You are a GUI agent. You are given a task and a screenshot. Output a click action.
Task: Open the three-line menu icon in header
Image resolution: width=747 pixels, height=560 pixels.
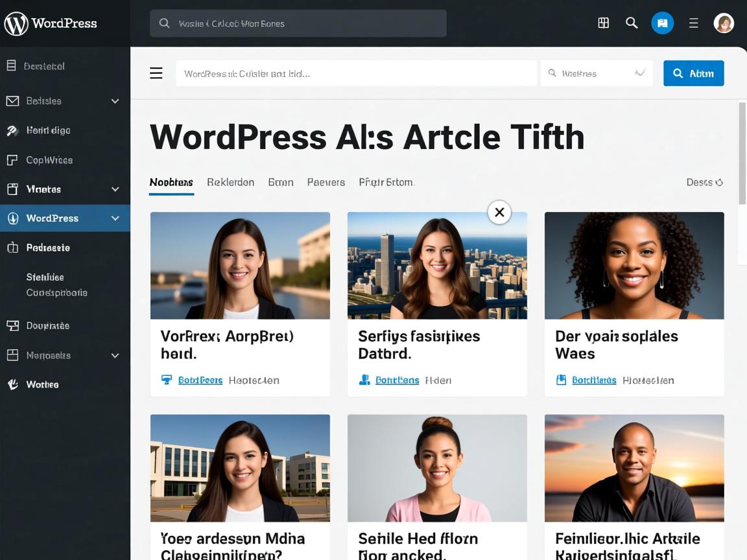[693, 23]
